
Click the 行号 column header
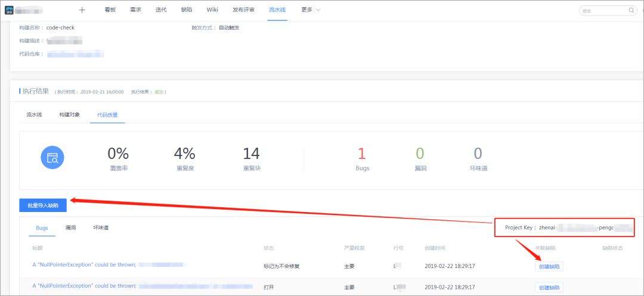coord(398,248)
